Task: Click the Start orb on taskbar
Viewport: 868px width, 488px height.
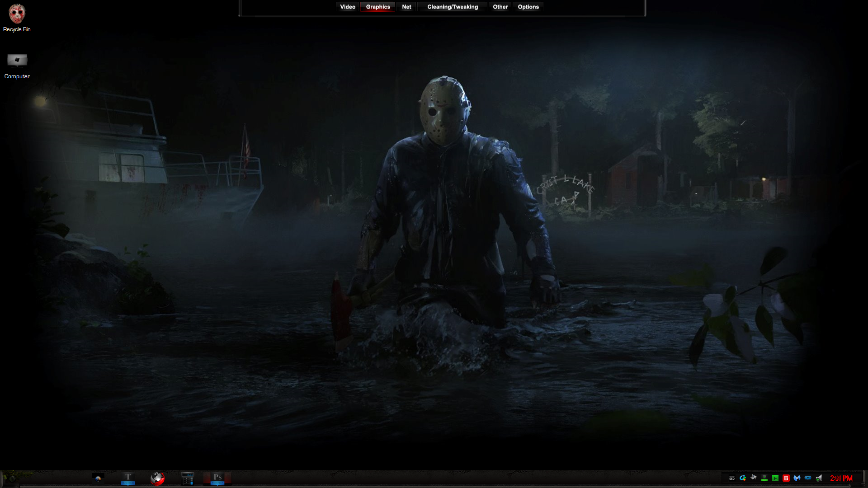Action: [12, 478]
